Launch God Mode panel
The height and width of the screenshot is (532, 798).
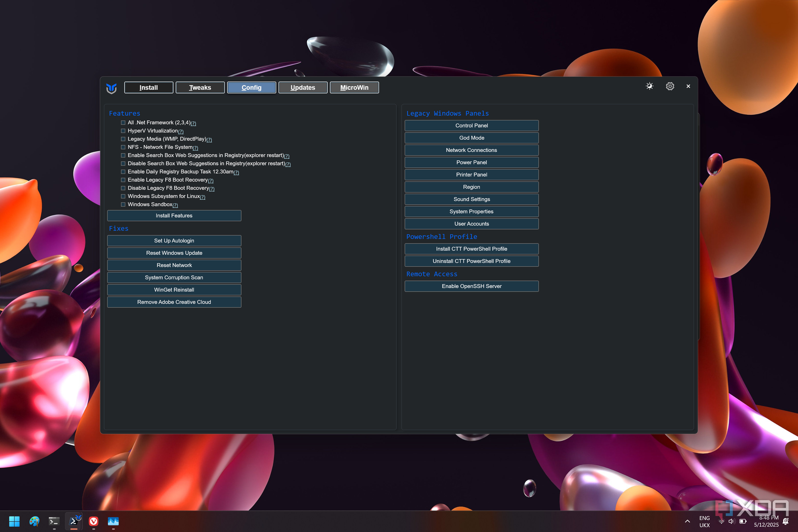471,138
